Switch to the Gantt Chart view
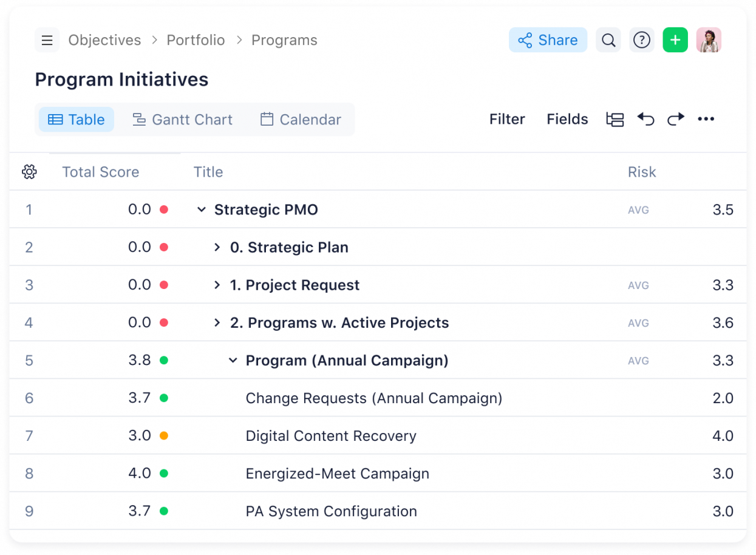756x555 pixels. coord(182,120)
